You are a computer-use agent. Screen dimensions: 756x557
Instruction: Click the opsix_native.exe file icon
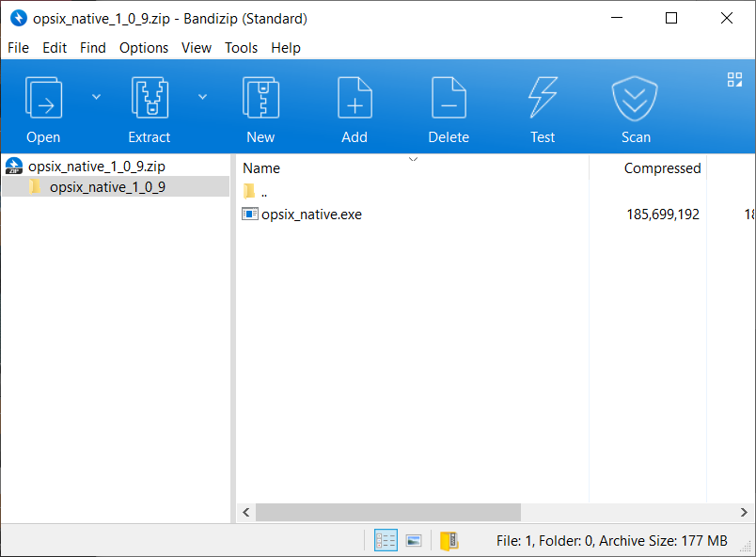point(250,214)
